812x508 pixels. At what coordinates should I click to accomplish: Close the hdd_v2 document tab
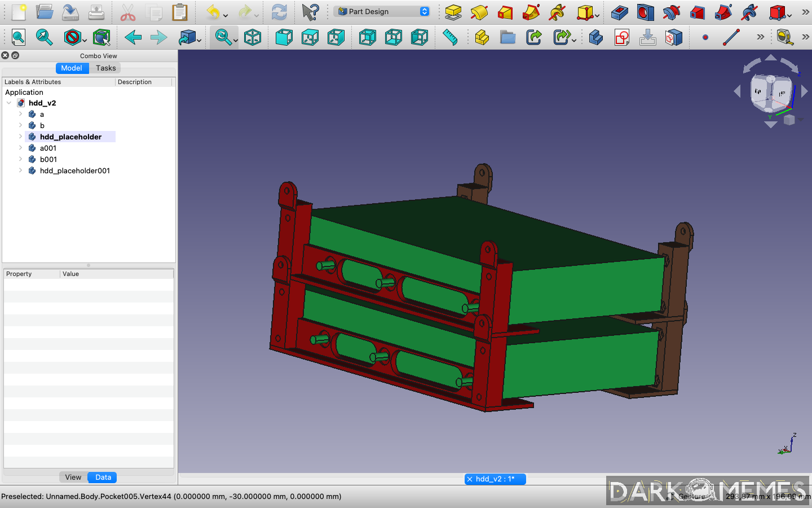pos(470,479)
